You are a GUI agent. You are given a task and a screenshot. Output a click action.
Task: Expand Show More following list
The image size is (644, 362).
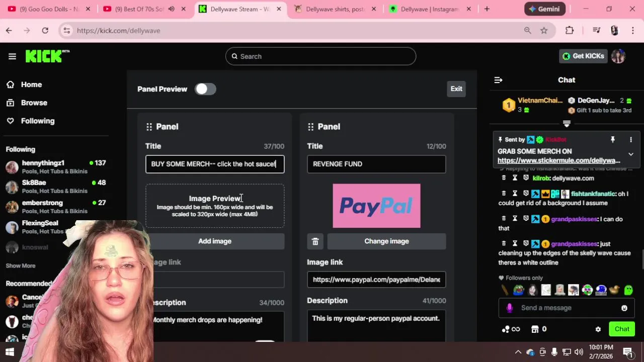pos(21,265)
